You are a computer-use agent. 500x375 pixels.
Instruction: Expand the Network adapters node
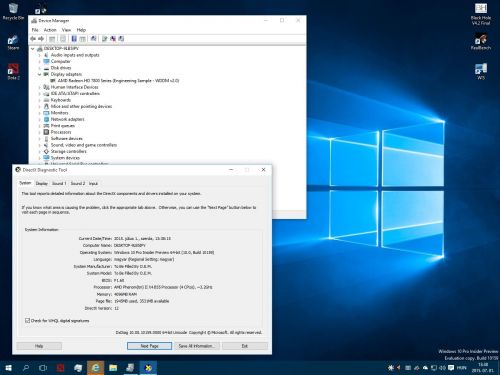pos(40,119)
